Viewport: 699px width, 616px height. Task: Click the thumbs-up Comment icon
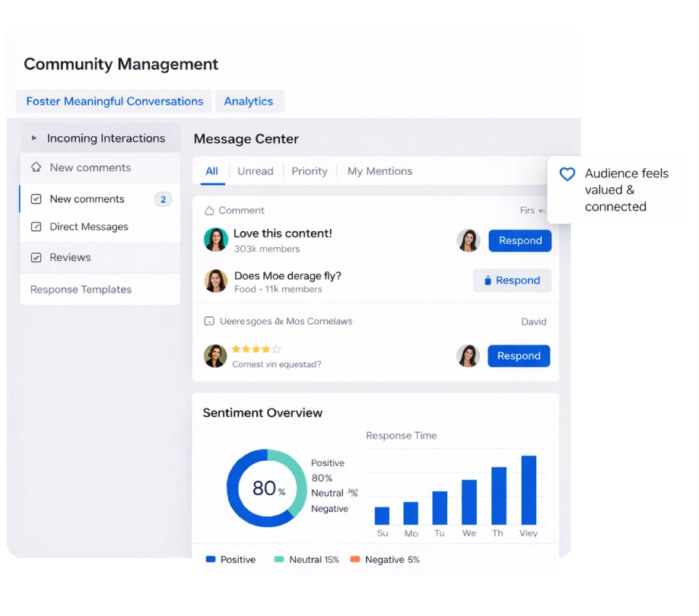click(x=209, y=211)
